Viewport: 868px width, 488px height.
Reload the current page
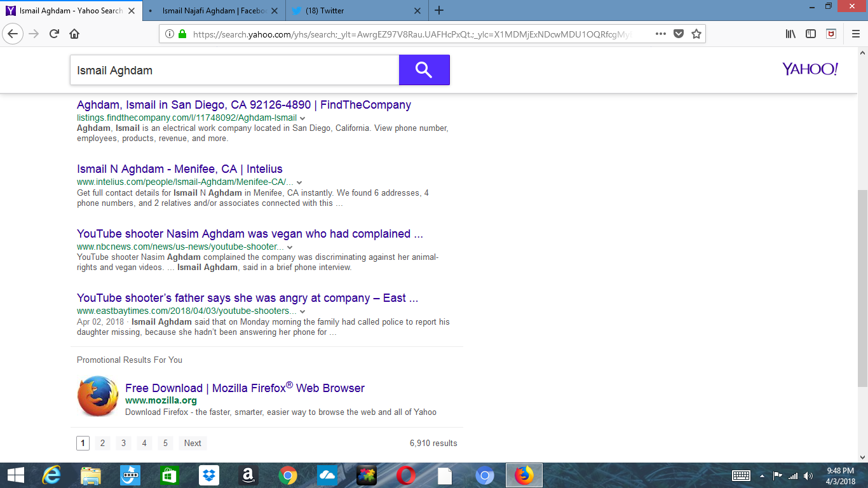(x=54, y=34)
